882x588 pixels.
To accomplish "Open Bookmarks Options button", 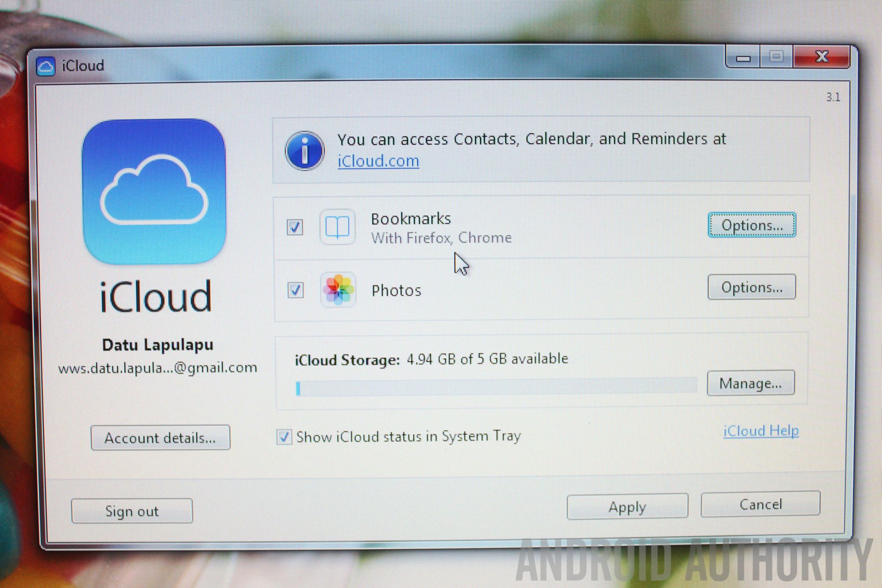I will 751,225.
